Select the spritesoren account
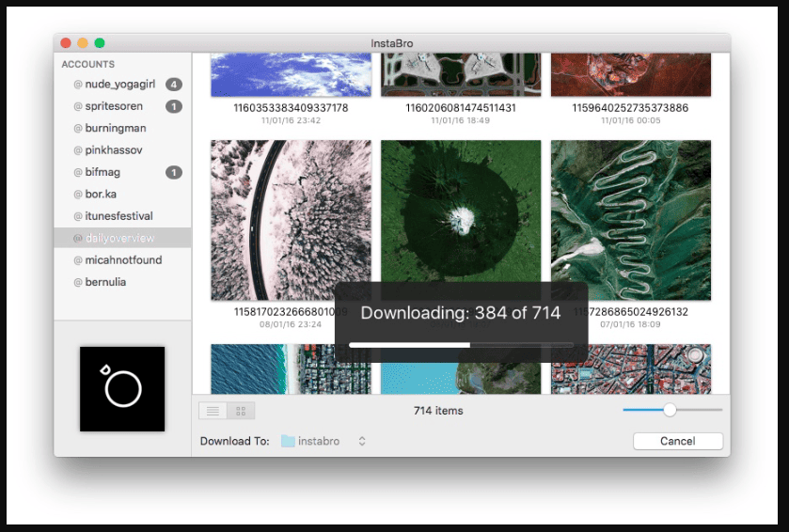 (x=122, y=106)
